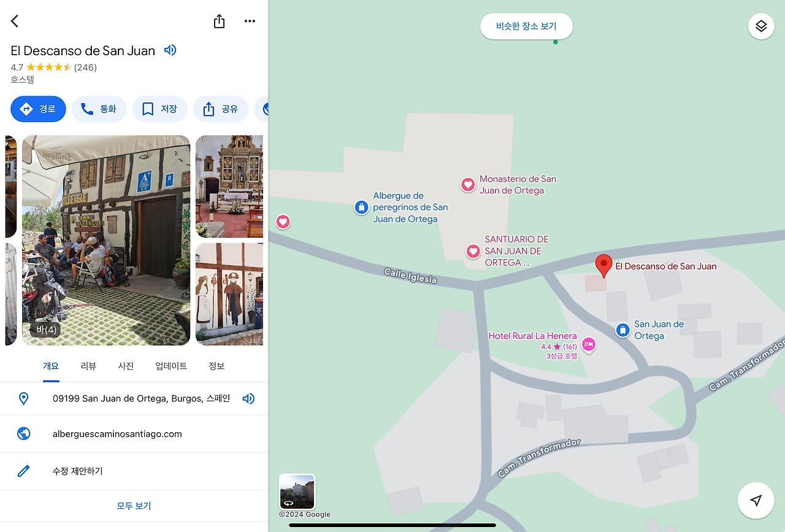The width and height of the screenshot is (785, 532).
Task: Tap the Hotel Rural La Henera marker
Action: click(589, 345)
